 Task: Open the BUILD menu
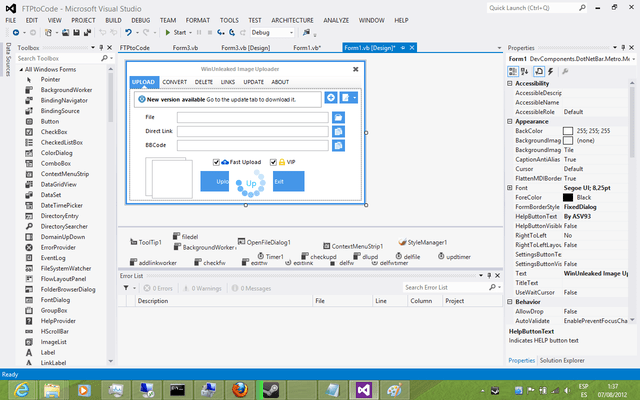pyautogui.click(x=113, y=20)
